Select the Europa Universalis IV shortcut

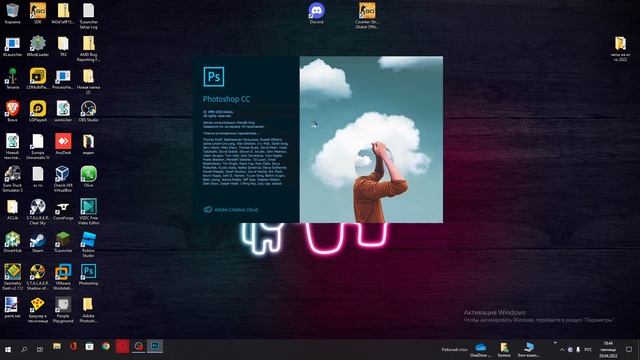point(38,146)
